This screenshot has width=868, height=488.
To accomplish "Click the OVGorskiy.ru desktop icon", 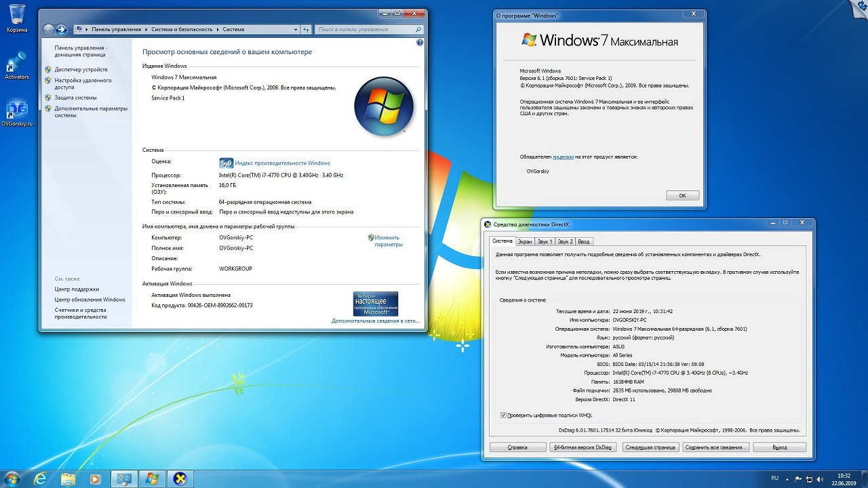I will (x=17, y=112).
